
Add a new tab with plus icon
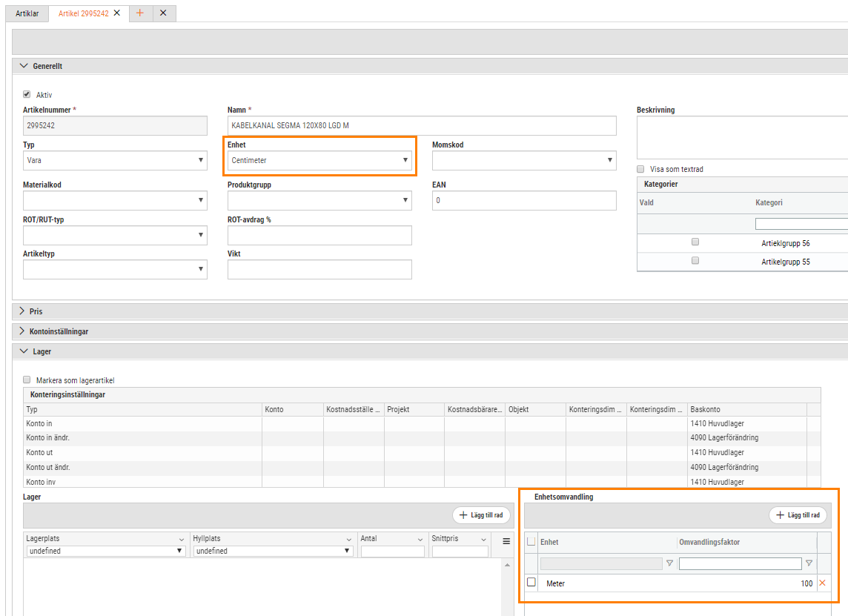[x=140, y=13]
